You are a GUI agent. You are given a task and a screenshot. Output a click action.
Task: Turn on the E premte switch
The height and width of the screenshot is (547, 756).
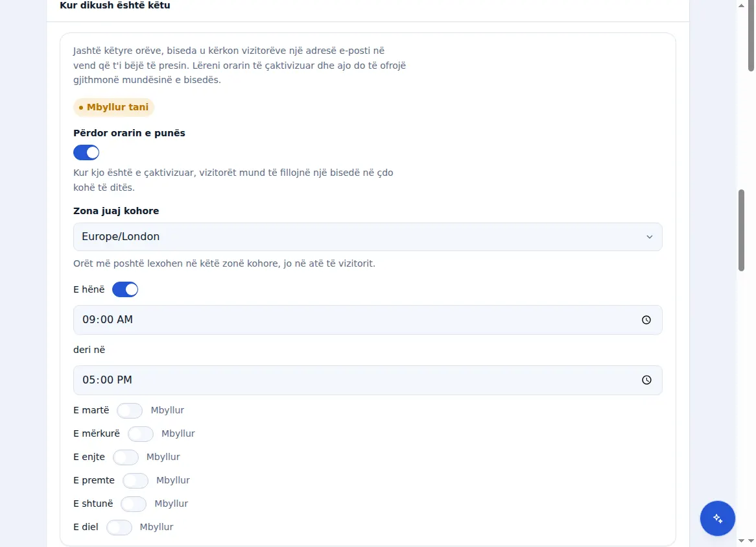136,480
